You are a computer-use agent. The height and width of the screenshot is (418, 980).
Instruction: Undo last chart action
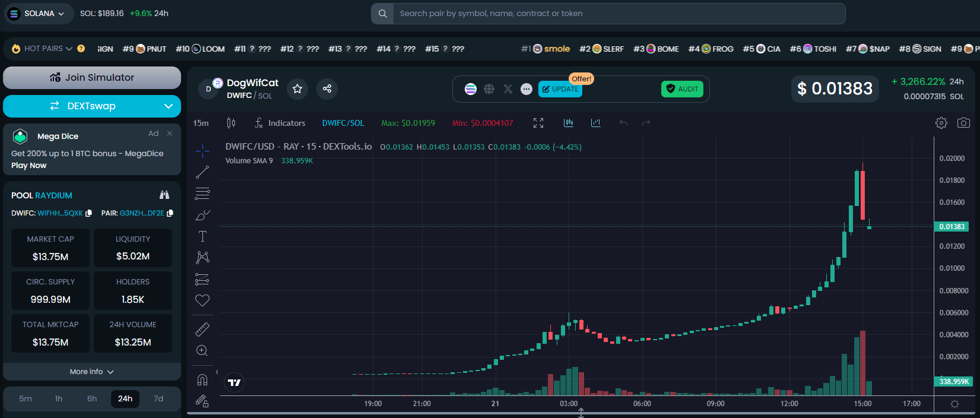tap(623, 123)
